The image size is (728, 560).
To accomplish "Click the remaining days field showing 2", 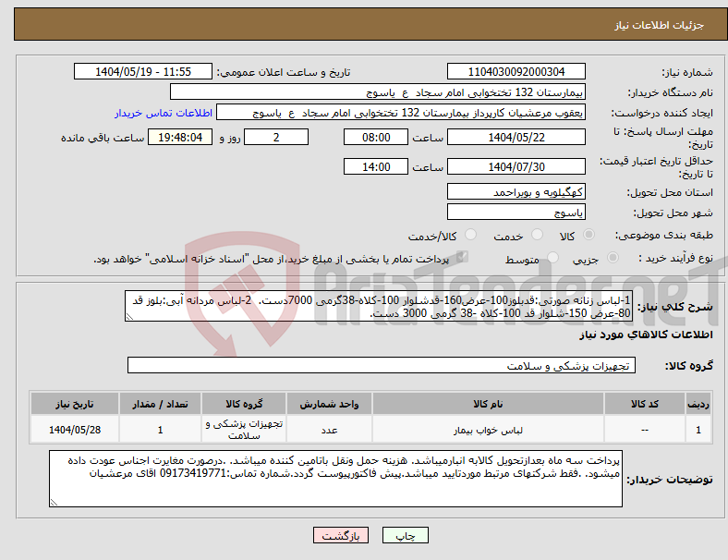I will pyautogui.click(x=276, y=137).
